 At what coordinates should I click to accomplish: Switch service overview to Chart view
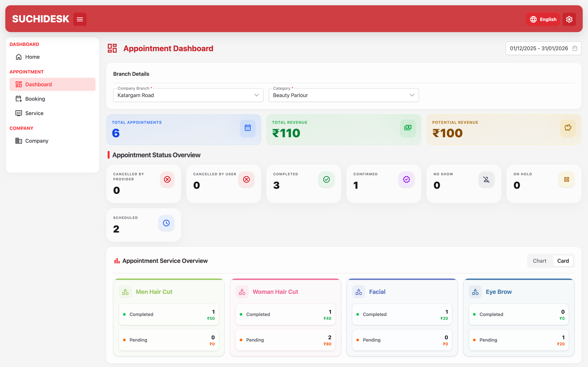tap(539, 261)
